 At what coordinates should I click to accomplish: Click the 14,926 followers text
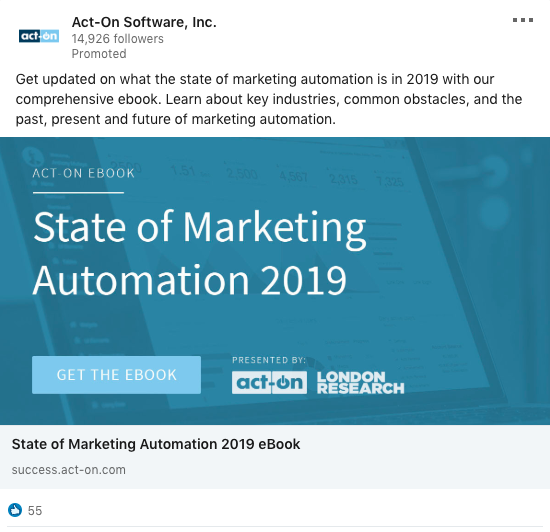118,39
